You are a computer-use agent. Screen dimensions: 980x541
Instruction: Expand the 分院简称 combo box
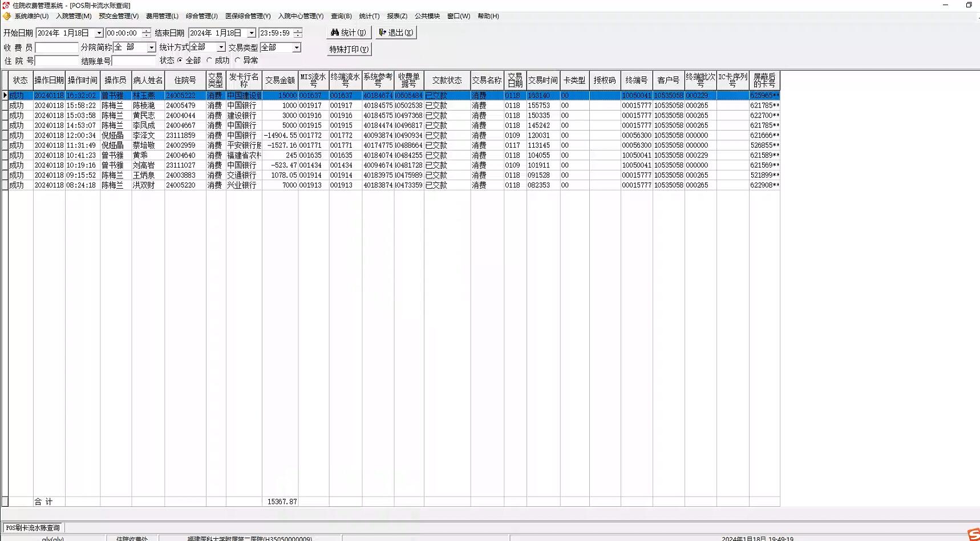point(151,47)
